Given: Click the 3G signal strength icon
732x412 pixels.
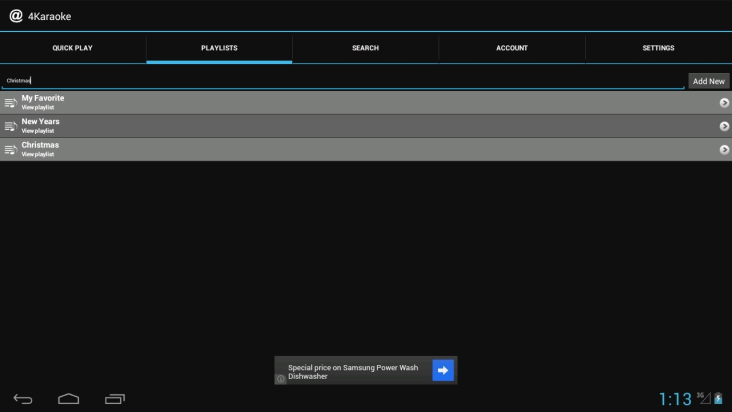Looking at the screenshot, I should [x=703, y=398].
